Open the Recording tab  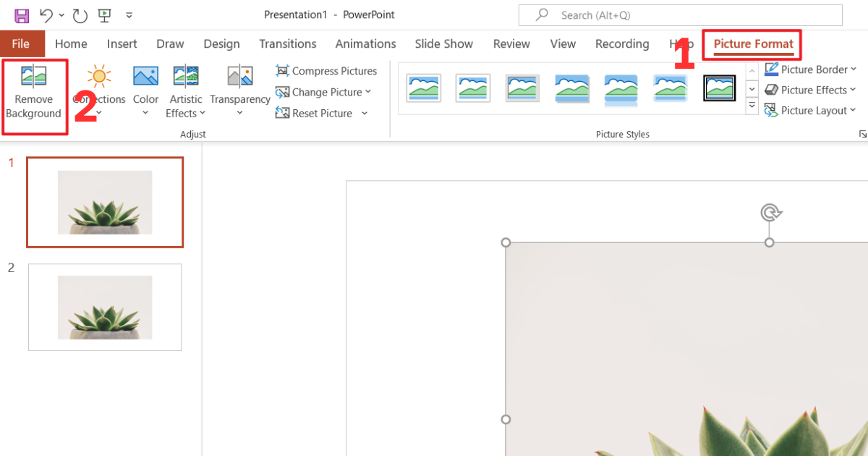[x=622, y=43]
